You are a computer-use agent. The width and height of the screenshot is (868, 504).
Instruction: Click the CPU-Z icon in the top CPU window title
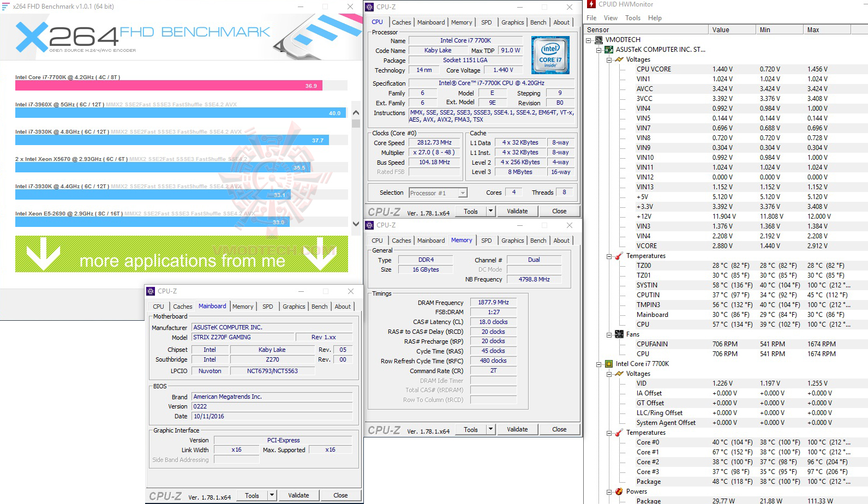370,7
